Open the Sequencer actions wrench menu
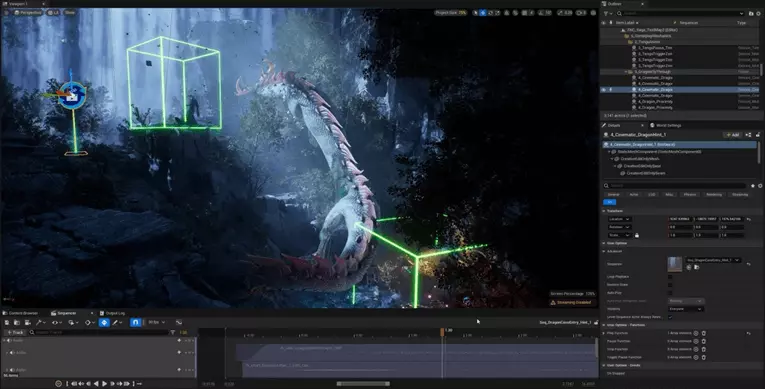 pos(40,323)
